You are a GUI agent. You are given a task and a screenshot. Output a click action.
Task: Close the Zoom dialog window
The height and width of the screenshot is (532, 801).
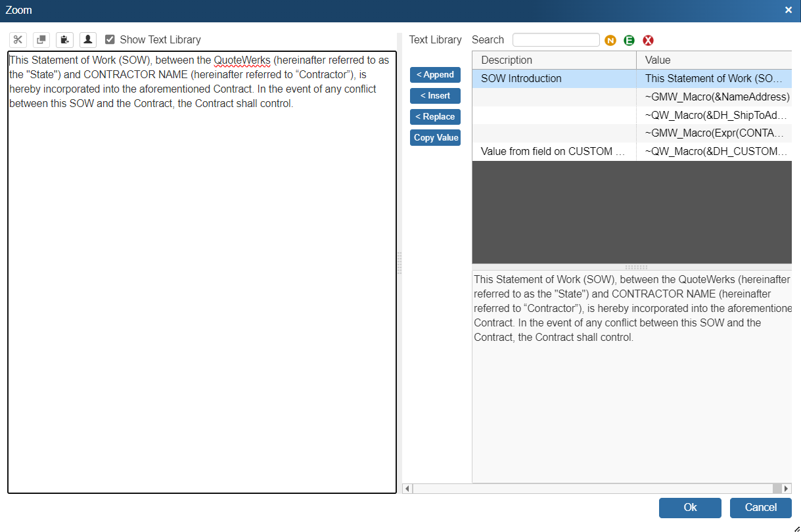coord(789,10)
